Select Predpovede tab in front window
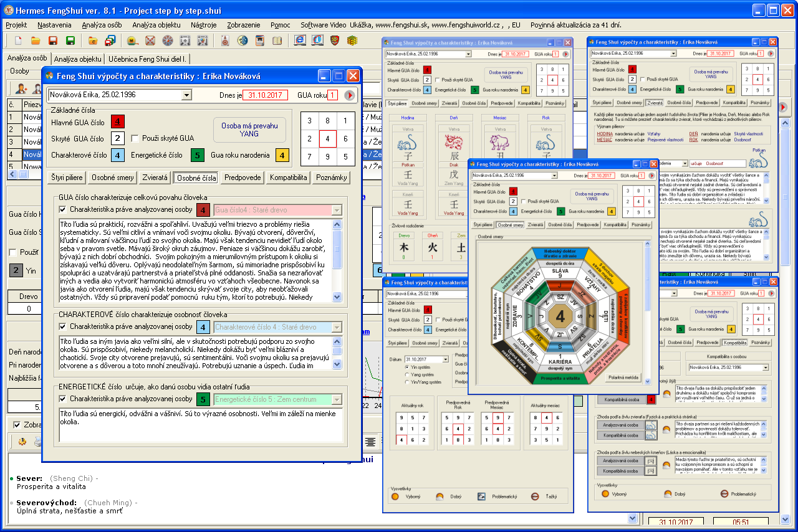The image size is (798, 532). tap(243, 178)
